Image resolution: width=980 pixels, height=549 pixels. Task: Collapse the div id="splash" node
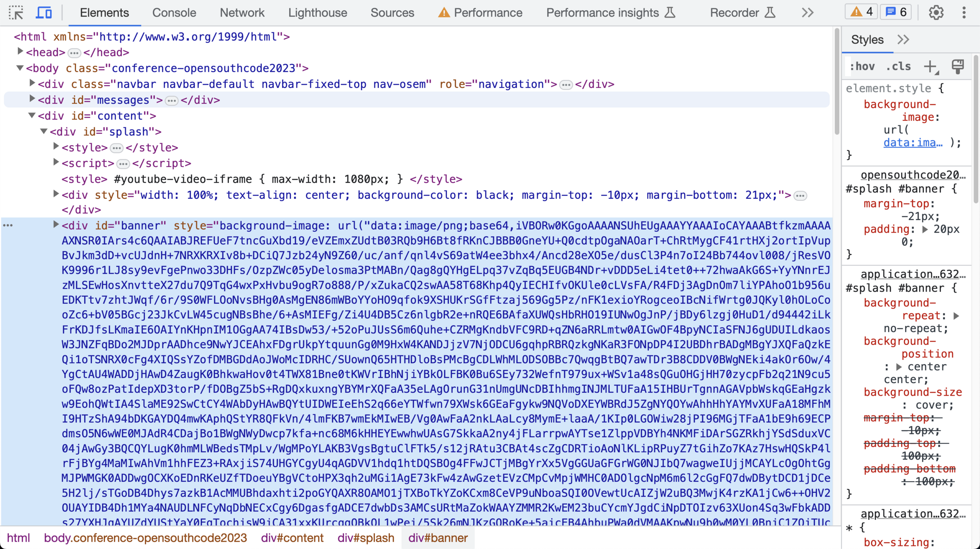click(44, 131)
